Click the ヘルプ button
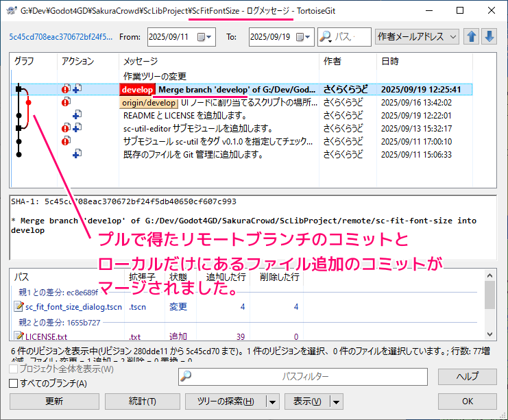 click(x=467, y=377)
